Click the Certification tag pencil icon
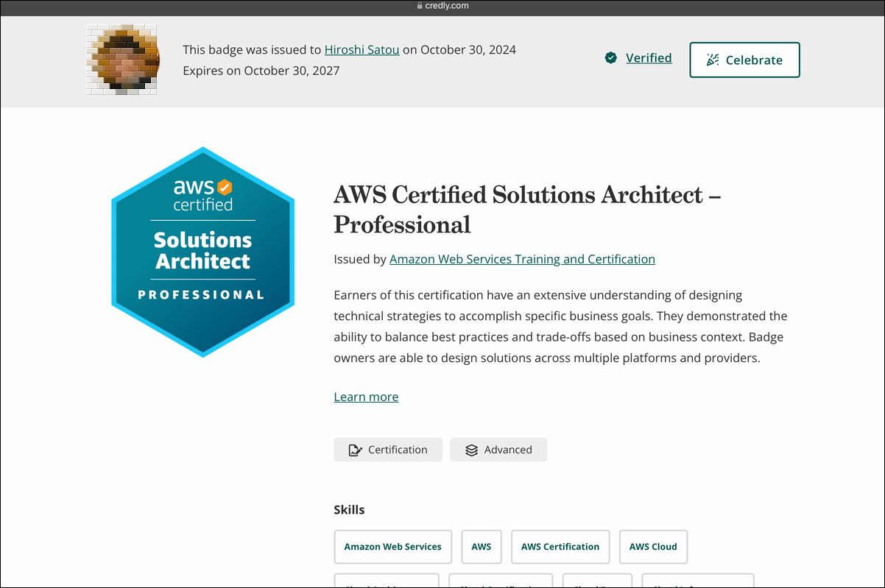 tap(355, 450)
